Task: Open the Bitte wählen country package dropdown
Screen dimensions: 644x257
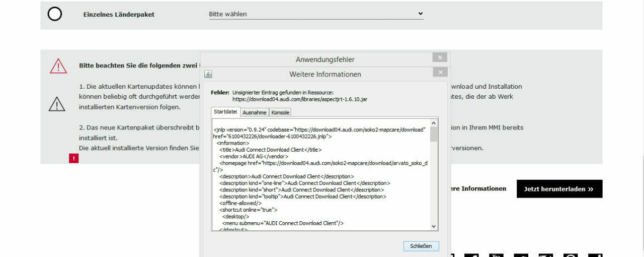Action: [x=316, y=14]
